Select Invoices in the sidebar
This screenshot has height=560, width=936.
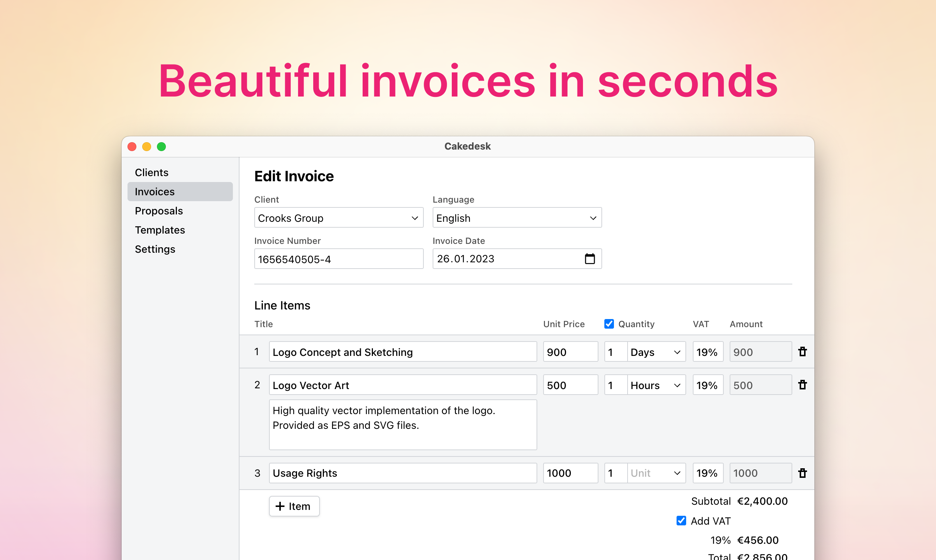[x=180, y=192]
